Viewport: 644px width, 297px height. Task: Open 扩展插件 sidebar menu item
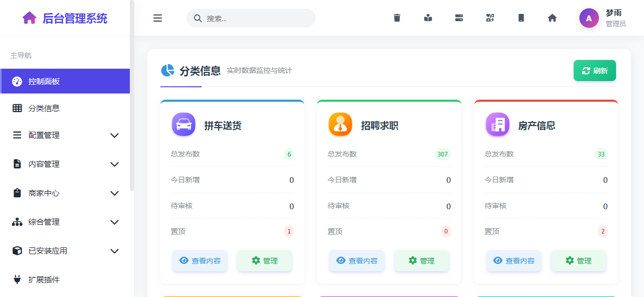pos(65,279)
